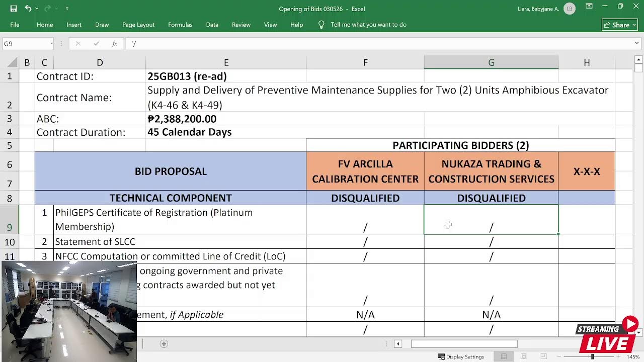
Task: Save the workbook with the floppy icon
Action: tap(14, 9)
